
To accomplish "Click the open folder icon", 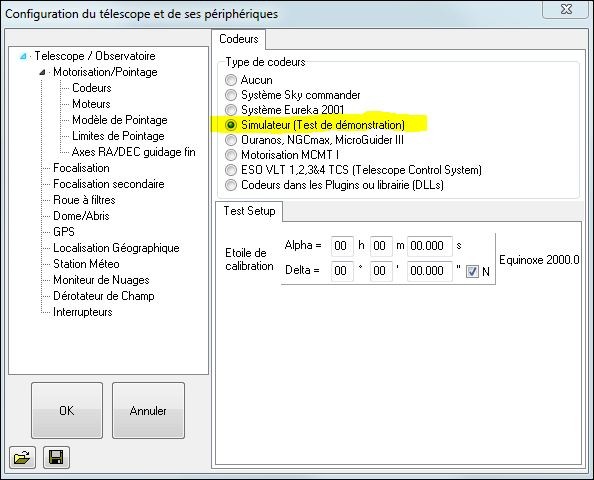I will click(22, 457).
